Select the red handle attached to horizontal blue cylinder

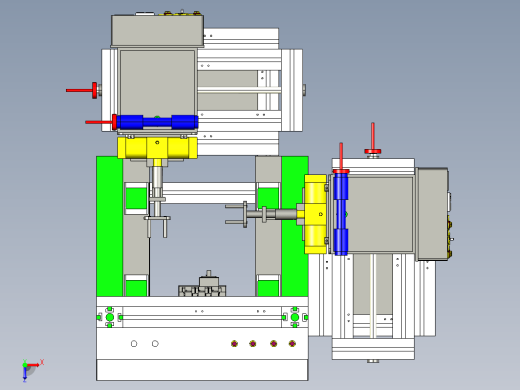click(x=101, y=122)
